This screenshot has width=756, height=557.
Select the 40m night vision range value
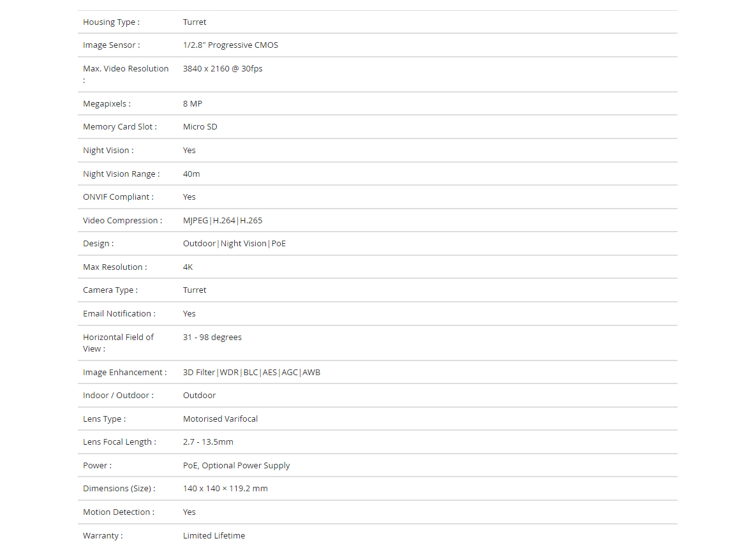(x=191, y=174)
